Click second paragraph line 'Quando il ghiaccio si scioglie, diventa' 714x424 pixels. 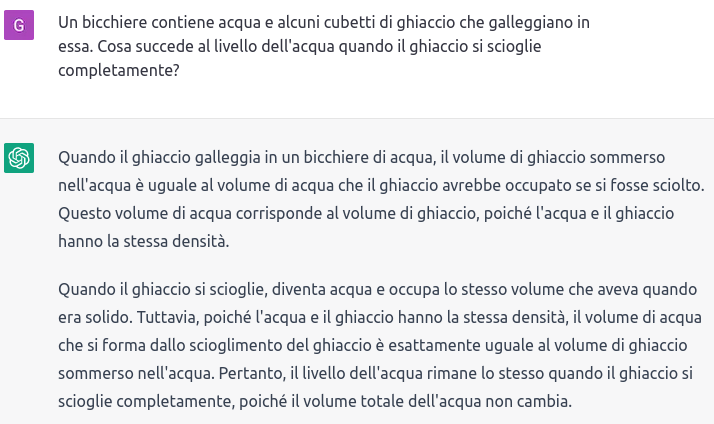coord(377,289)
